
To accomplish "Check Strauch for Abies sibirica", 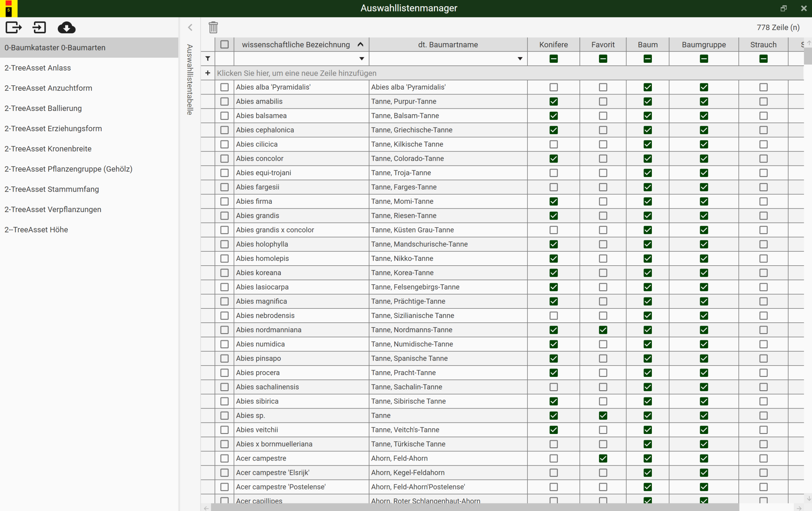I will click(763, 401).
